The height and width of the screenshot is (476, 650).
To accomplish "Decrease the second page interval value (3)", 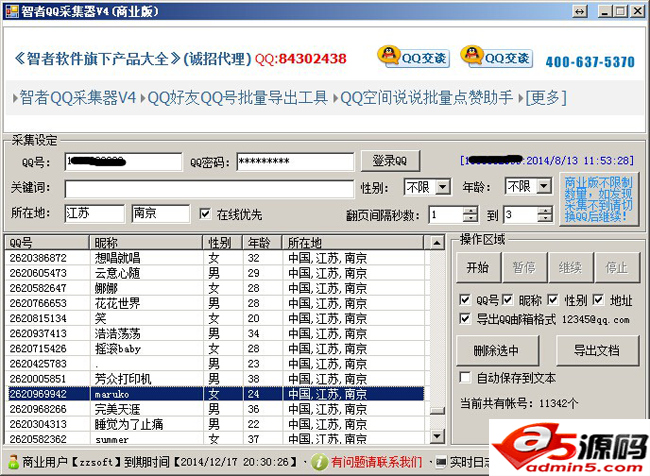I will pyautogui.click(x=545, y=219).
